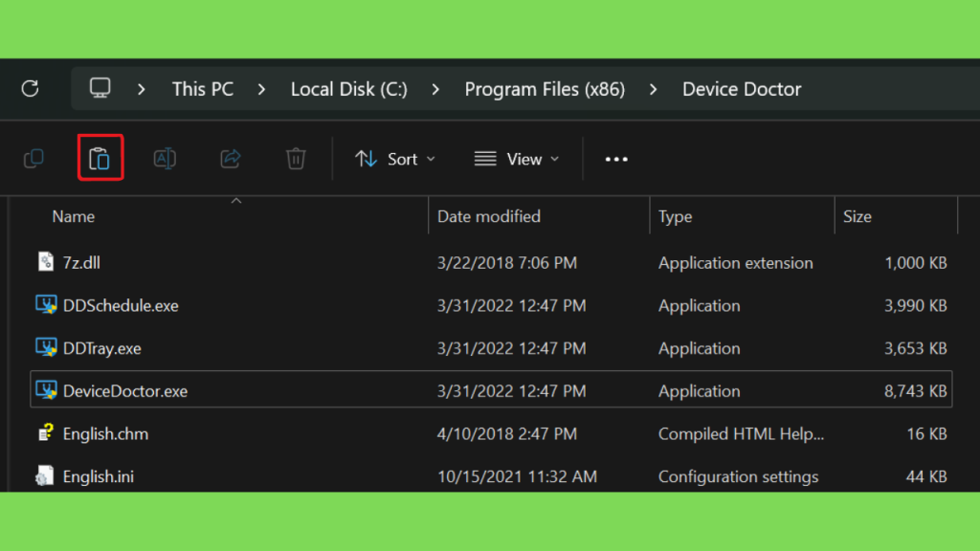The image size is (980, 551).
Task: Click the highlighted Paste icon
Action: pos(100,159)
